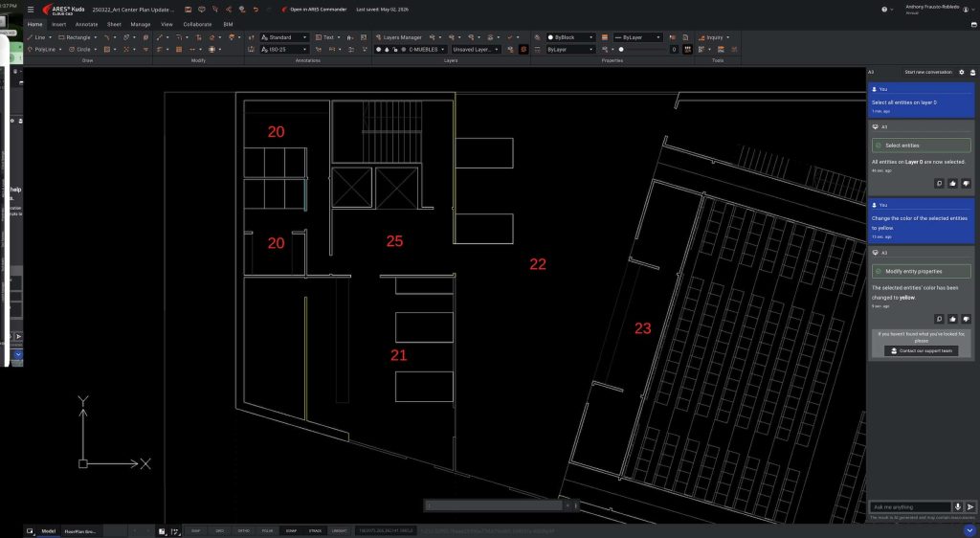Switch to the Manage ribbon tab
The height and width of the screenshot is (538, 980).
pyautogui.click(x=140, y=24)
